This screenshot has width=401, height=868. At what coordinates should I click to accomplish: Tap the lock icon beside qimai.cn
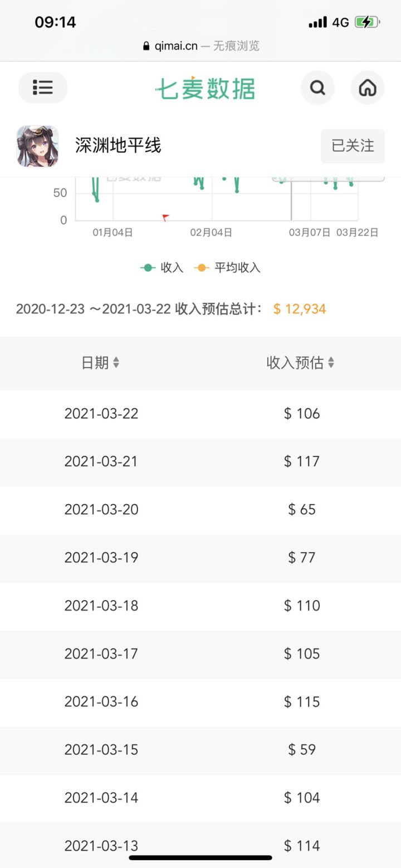(x=146, y=46)
